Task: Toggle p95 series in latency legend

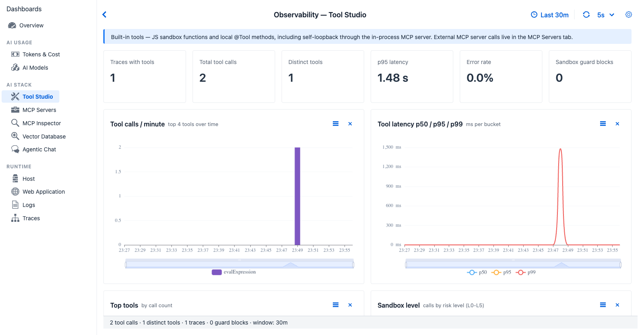Action: coord(501,273)
